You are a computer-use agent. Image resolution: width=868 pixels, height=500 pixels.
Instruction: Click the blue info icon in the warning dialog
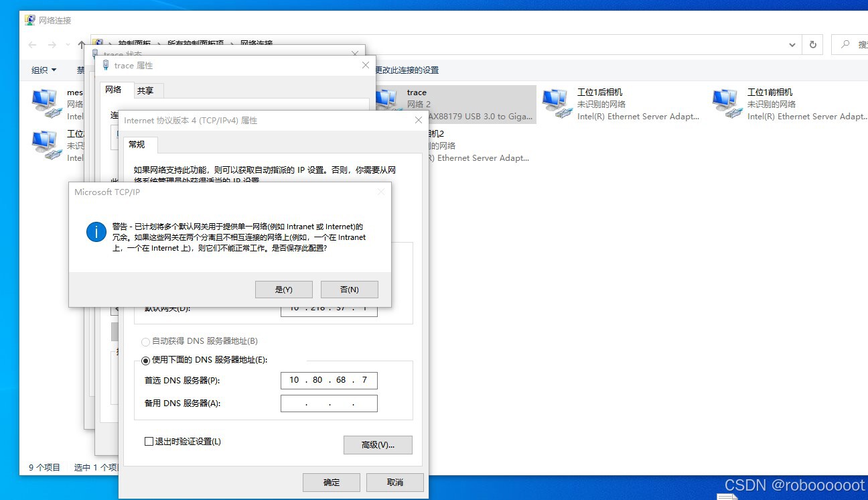(x=96, y=232)
